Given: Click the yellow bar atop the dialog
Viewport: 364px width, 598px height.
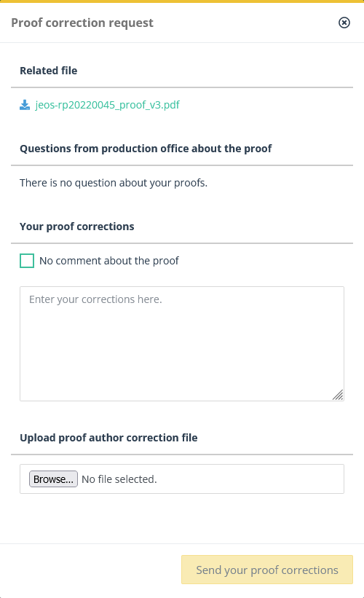Looking at the screenshot, I should pos(182,1).
